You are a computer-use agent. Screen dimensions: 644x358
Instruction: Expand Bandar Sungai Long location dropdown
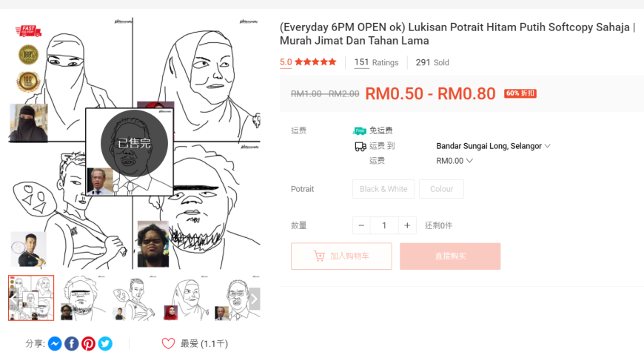[x=493, y=146]
